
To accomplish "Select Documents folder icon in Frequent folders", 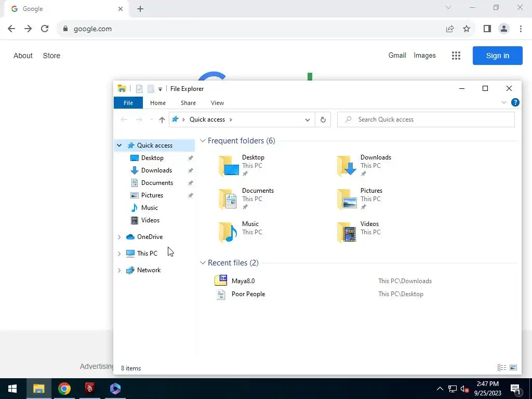I will pos(229,199).
